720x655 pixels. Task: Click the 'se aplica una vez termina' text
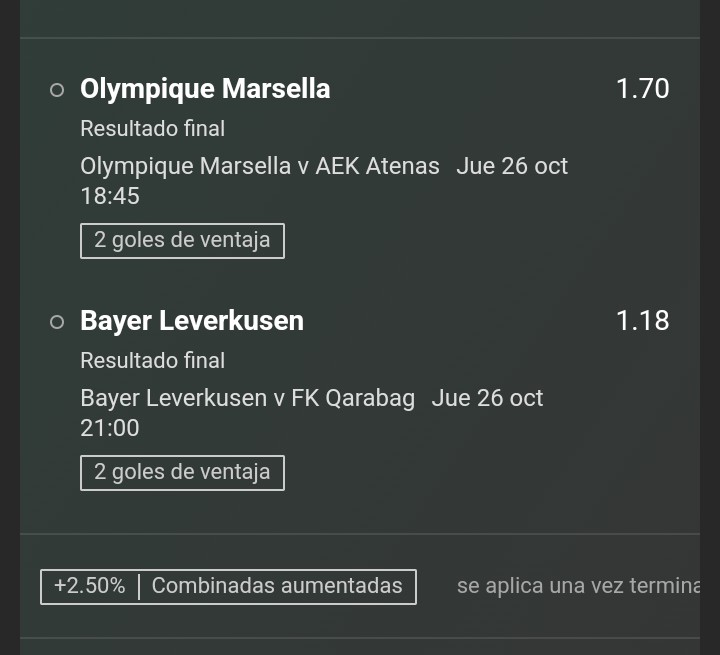(579, 586)
